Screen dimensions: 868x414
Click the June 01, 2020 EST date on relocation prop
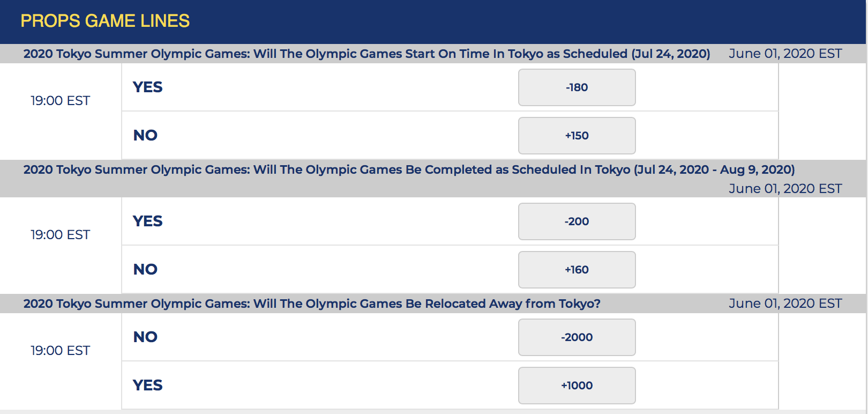coord(785,304)
